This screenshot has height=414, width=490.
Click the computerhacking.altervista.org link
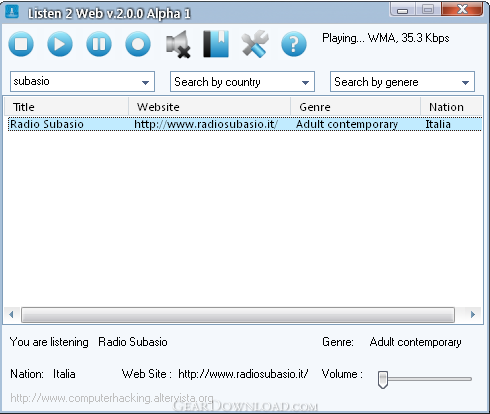coord(112,398)
